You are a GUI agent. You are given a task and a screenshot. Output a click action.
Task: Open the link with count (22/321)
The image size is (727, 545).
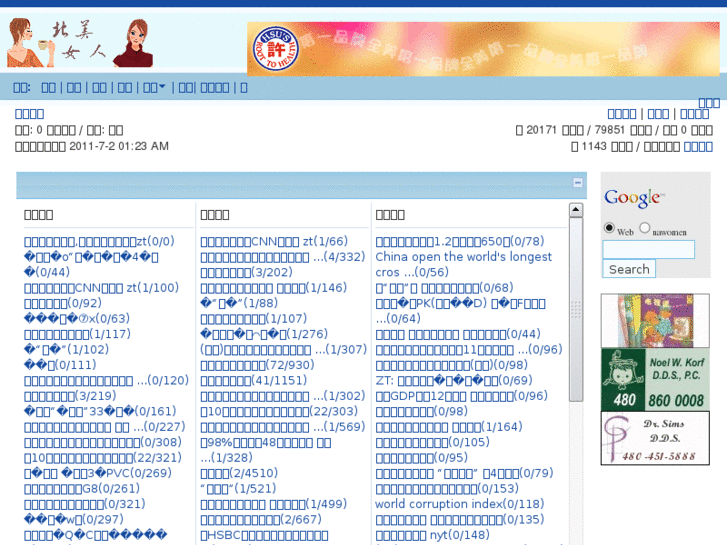(102, 458)
